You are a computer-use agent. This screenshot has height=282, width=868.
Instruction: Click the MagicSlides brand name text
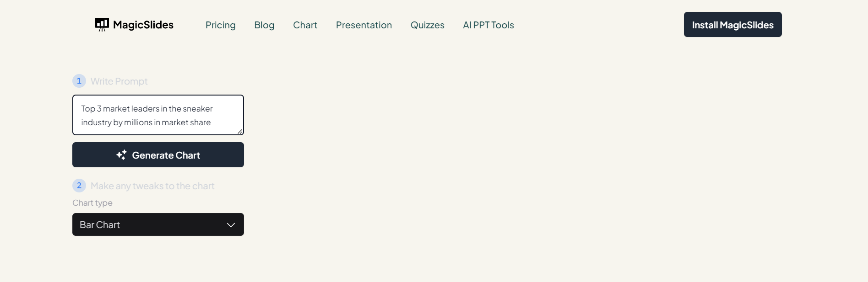pos(143,25)
